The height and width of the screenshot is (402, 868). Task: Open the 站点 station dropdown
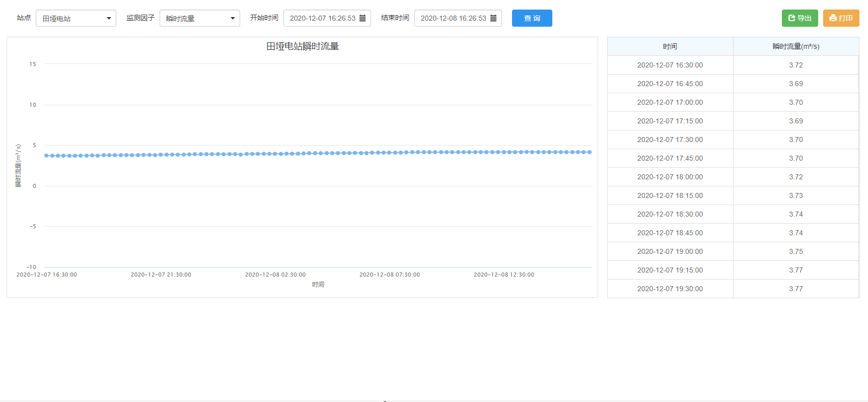coord(76,18)
